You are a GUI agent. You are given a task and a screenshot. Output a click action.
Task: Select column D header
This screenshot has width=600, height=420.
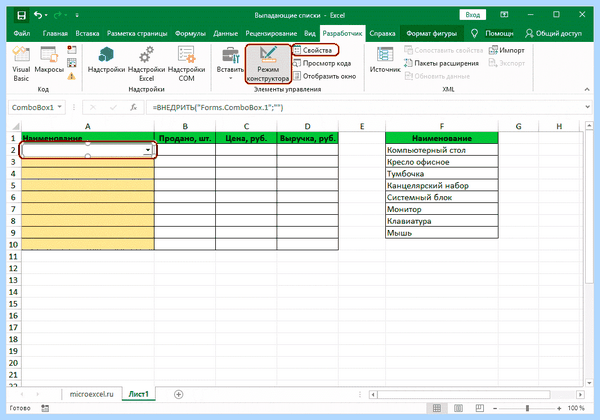click(307, 126)
